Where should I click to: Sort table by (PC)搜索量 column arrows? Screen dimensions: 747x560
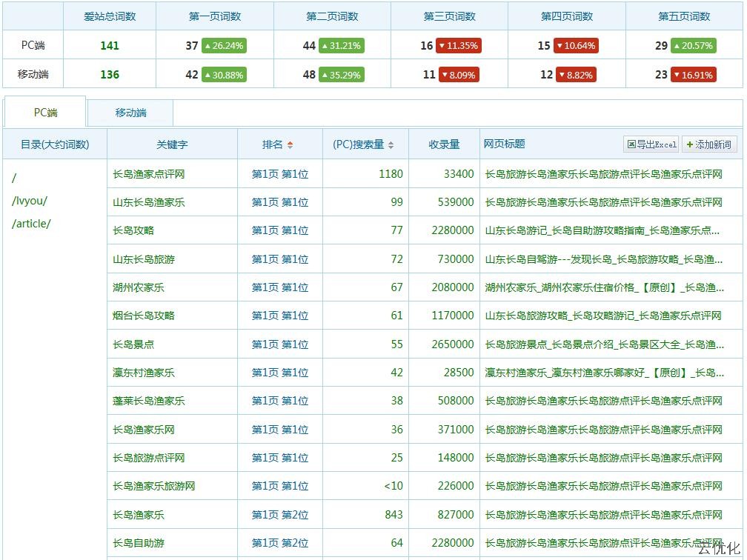(391, 145)
